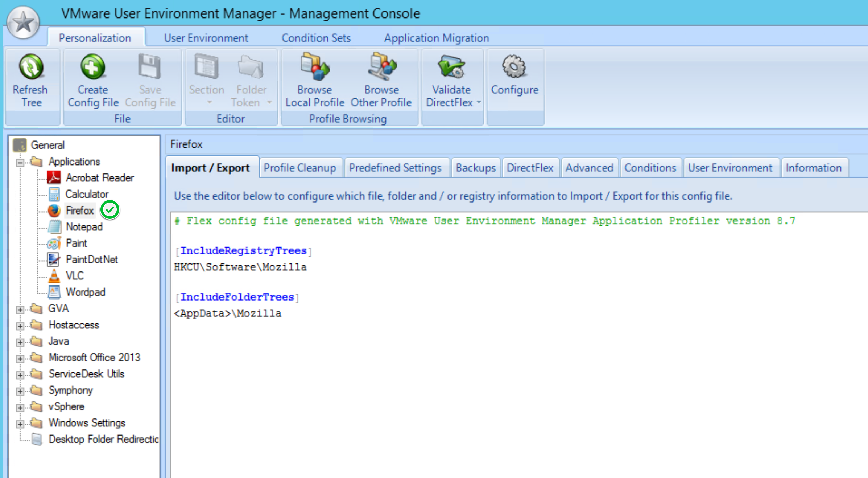
Task: Select the Import / Export tab
Action: 212,168
